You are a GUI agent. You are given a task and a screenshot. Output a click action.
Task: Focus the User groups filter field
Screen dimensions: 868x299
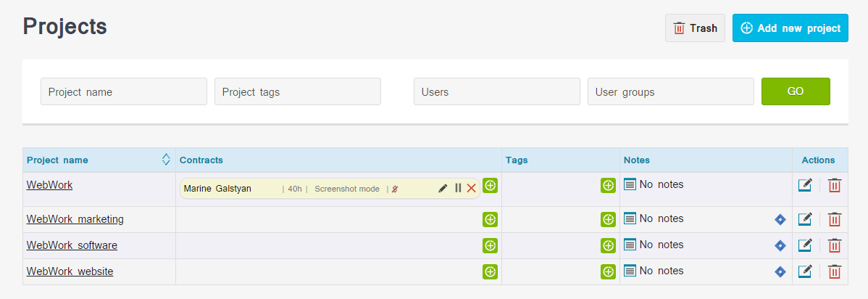coord(670,91)
